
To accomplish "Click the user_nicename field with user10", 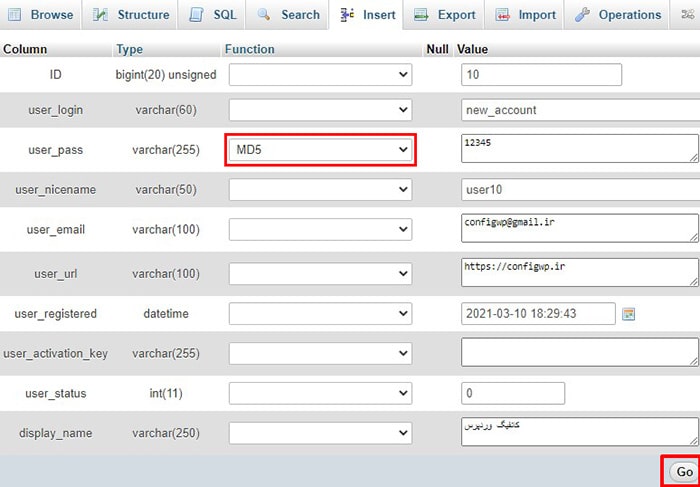I will [x=580, y=190].
